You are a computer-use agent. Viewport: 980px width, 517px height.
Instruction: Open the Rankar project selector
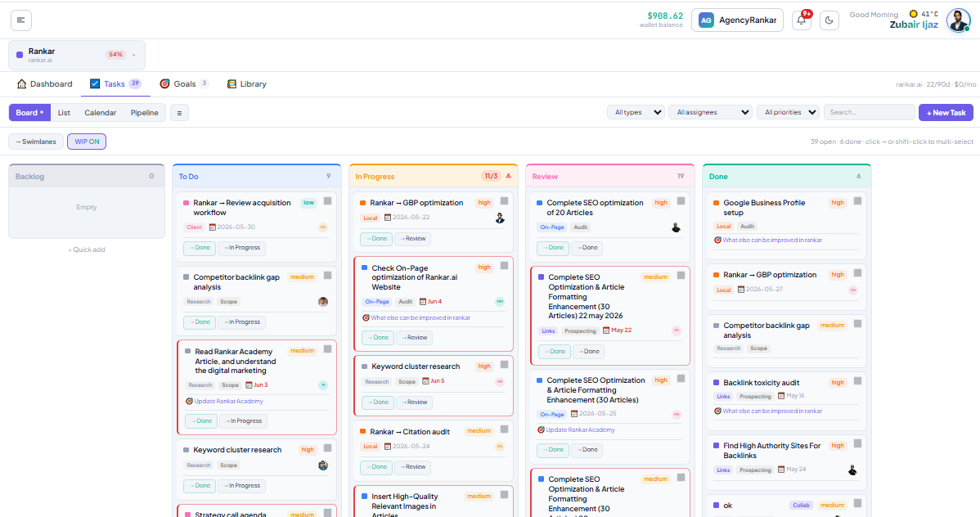(77, 55)
